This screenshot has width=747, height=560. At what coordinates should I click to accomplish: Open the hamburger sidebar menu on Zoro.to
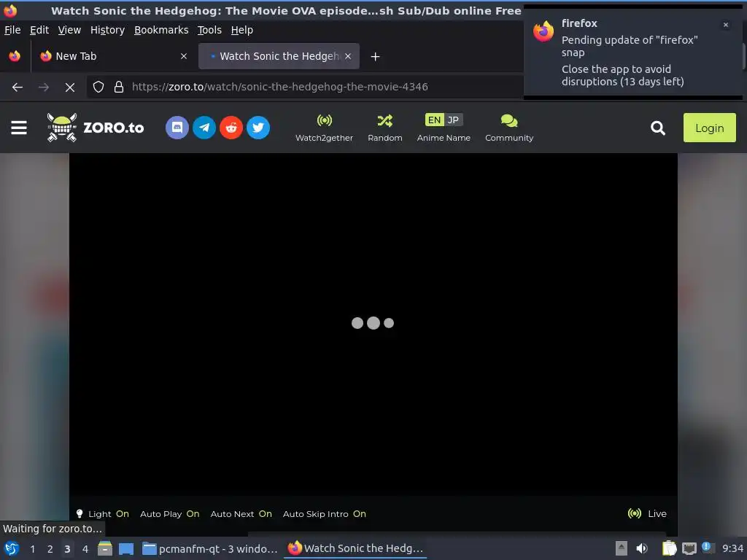19,128
